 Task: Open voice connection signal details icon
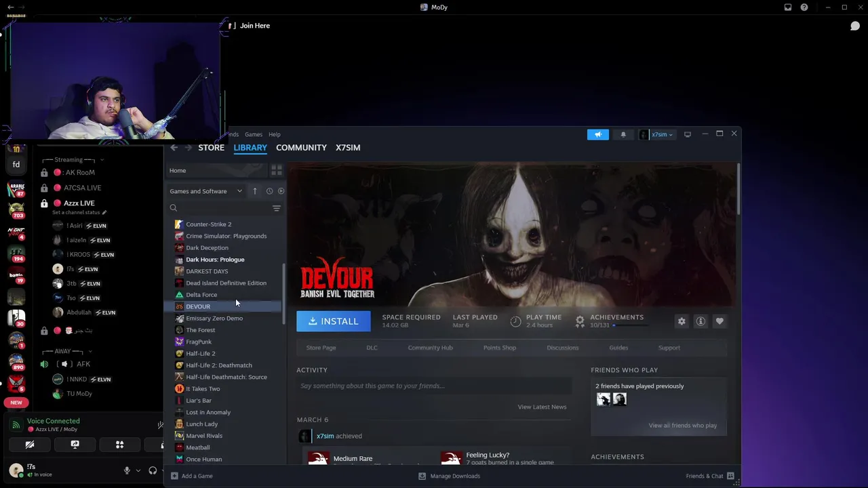click(x=16, y=425)
